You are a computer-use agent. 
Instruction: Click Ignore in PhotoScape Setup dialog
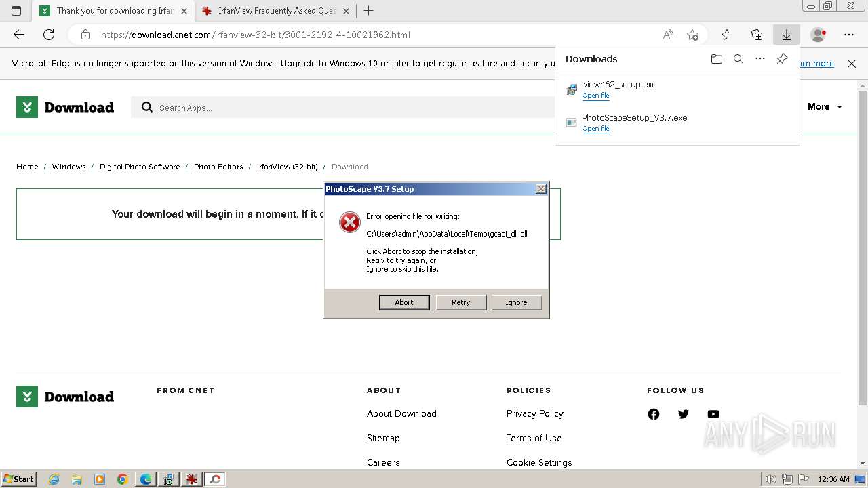tap(516, 302)
